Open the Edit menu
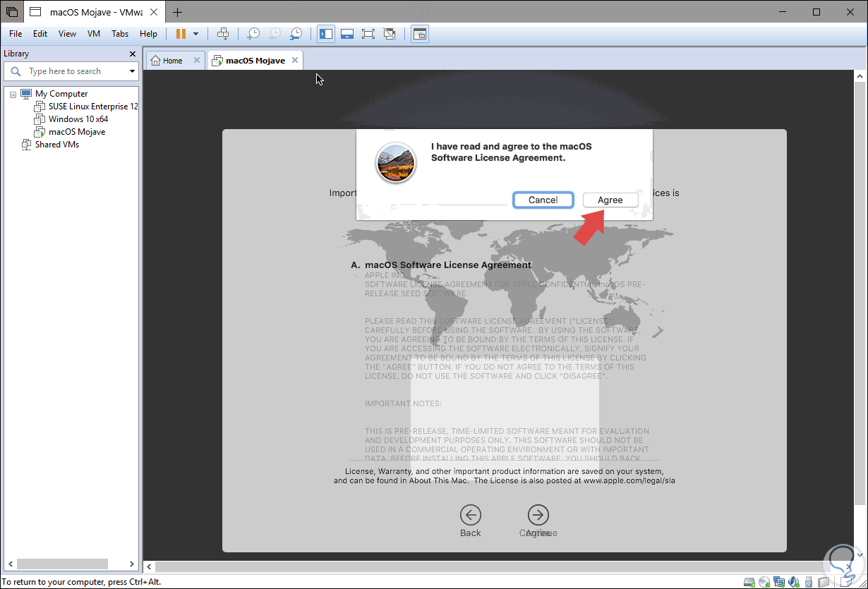The height and width of the screenshot is (589, 868). 40,34
